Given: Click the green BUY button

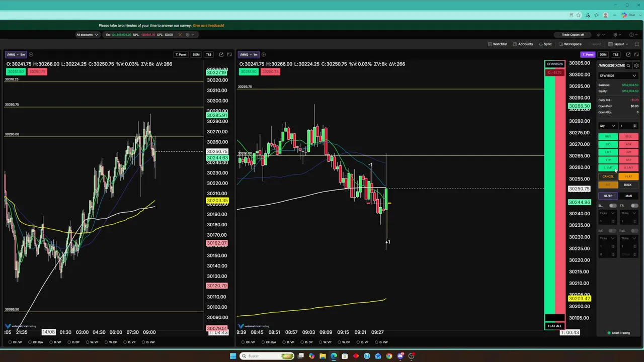Looking at the screenshot, I should tap(608, 137).
